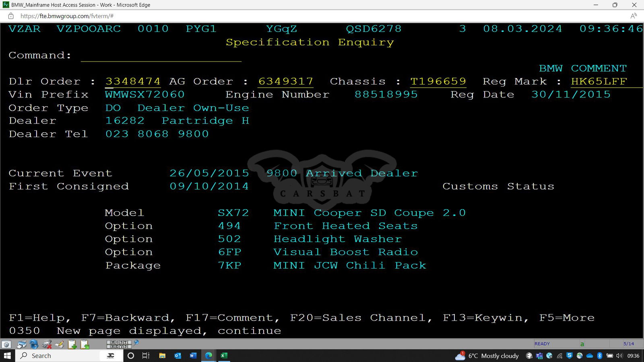The image size is (644, 362).
Task: Click the printer icon in terminal toolbar
Action: point(21,344)
